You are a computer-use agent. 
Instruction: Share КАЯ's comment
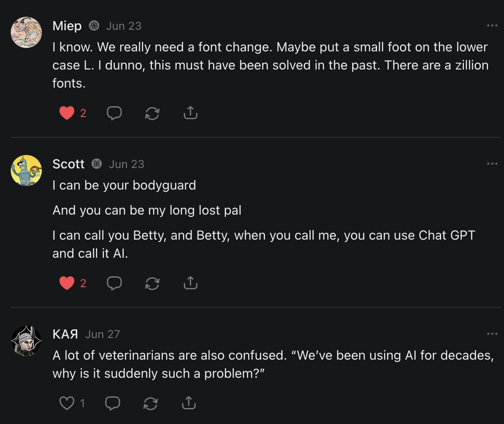188,403
